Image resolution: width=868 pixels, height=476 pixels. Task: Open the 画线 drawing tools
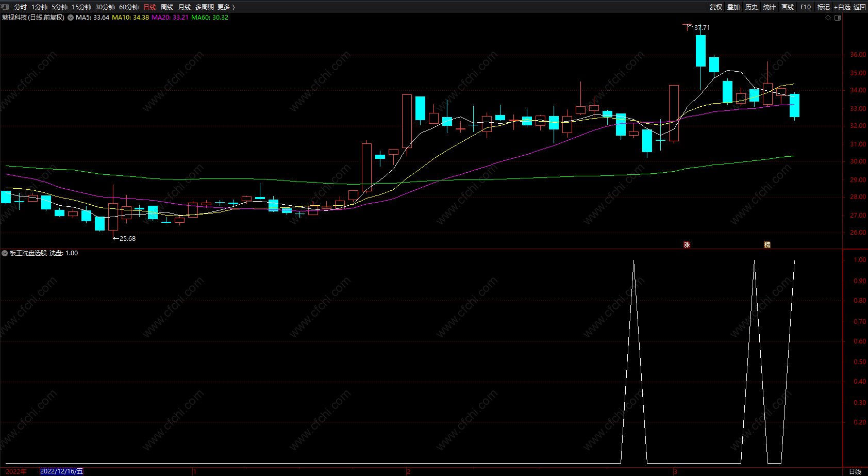coord(788,7)
